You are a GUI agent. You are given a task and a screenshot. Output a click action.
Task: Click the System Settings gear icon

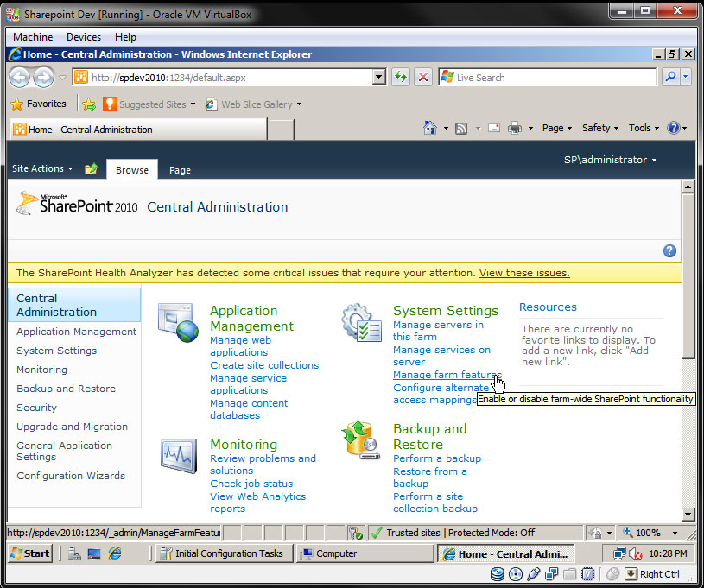coord(361,322)
